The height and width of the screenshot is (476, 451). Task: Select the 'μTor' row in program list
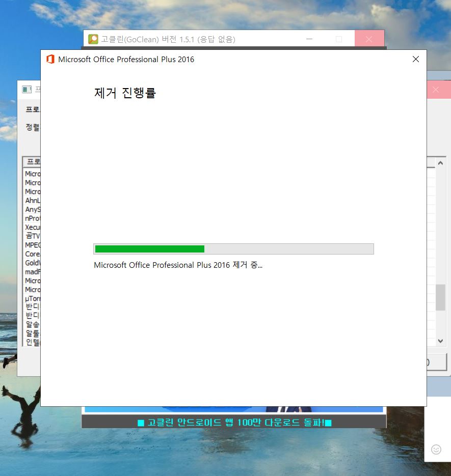[33, 298]
